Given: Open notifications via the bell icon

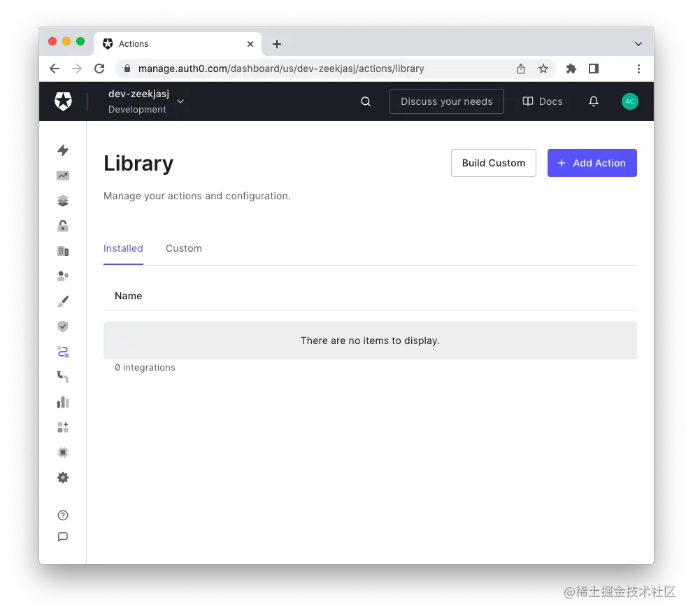Looking at the screenshot, I should coord(593,101).
